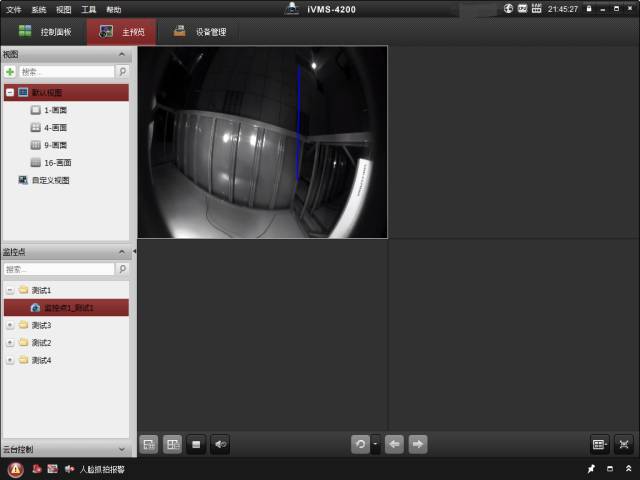The width and height of the screenshot is (640, 480).
Task: Collapse the 测试1 camera group
Action: [10, 290]
